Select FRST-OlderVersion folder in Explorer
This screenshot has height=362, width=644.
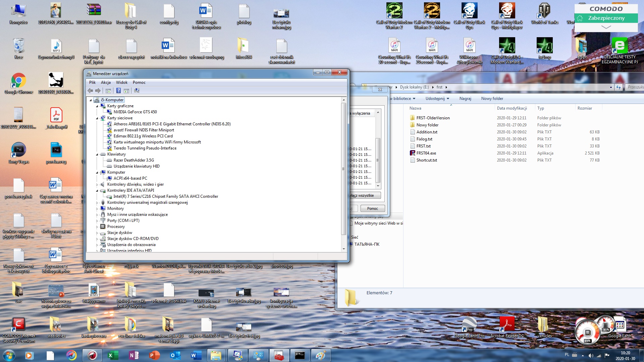pyautogui.click(x=433, y=118)
